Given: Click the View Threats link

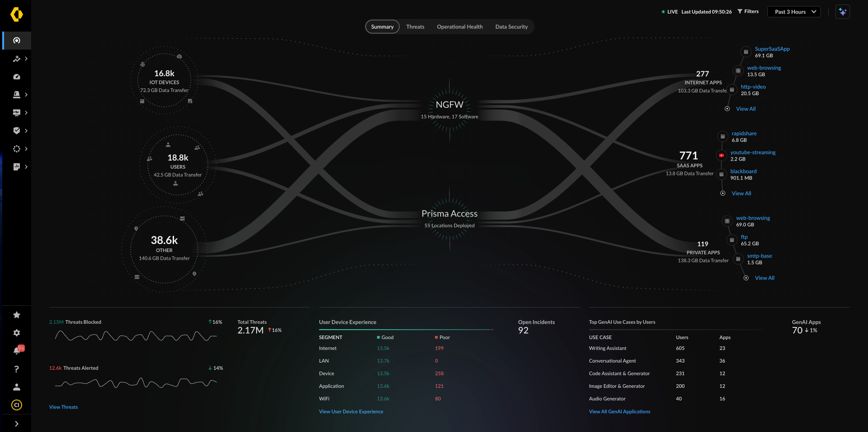Looking at the screenshot, I should pyautogui.click(x=63, y=407).
